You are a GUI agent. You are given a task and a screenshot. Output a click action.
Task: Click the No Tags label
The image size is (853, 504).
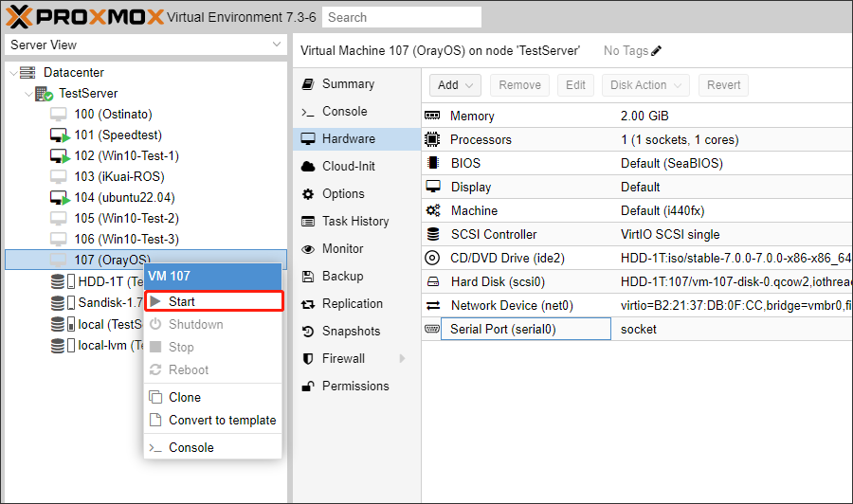(626, 50)
